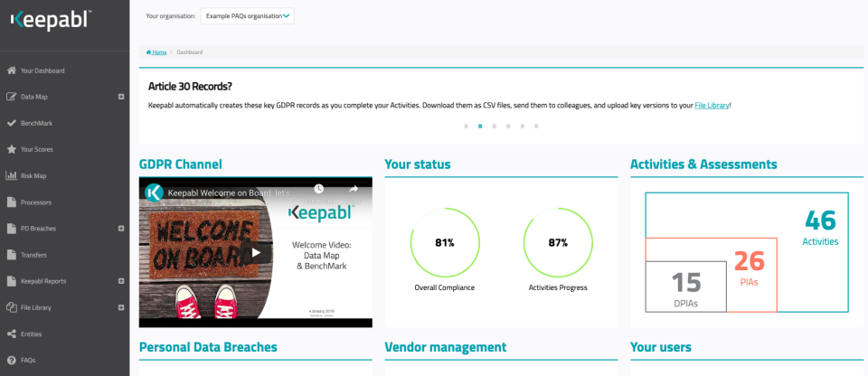
Task: Play the Welcome on Board video
Action: [256, 252]
